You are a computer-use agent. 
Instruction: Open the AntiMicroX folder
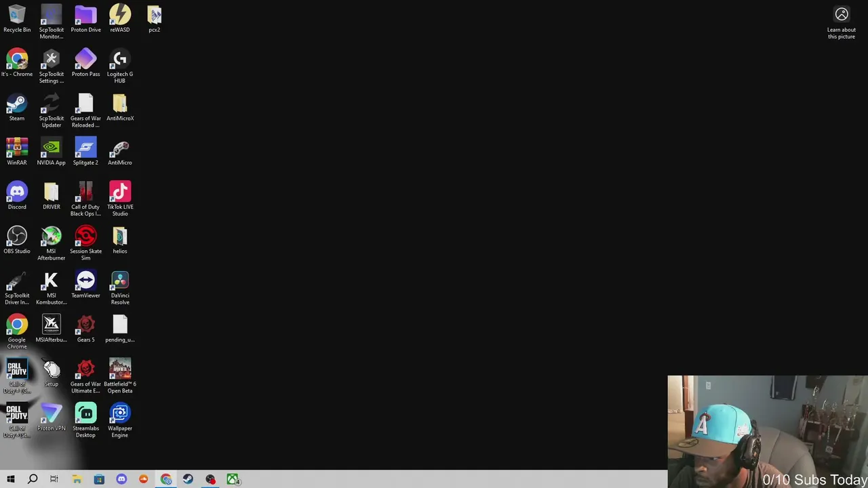coord(120,107)
